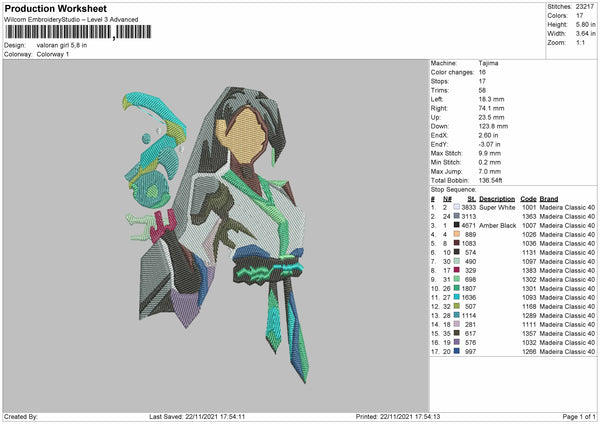Click the Right value 74.1 mm
Viewport: 600px width, 424px height.
[x=491, y=108]
